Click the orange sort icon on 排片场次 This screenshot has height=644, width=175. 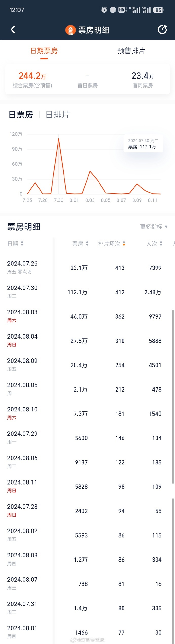pos(124,244)
